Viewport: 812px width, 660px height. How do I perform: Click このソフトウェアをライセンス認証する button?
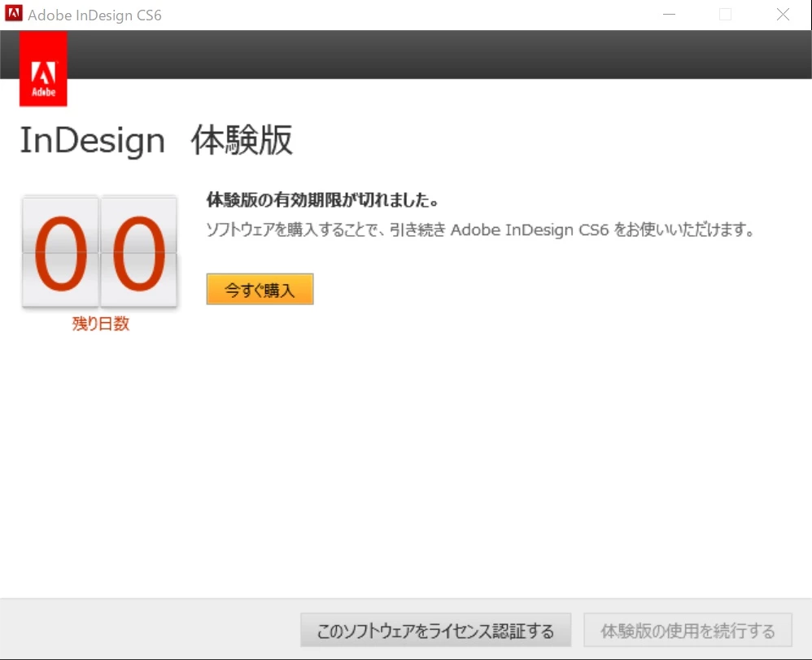435,630
